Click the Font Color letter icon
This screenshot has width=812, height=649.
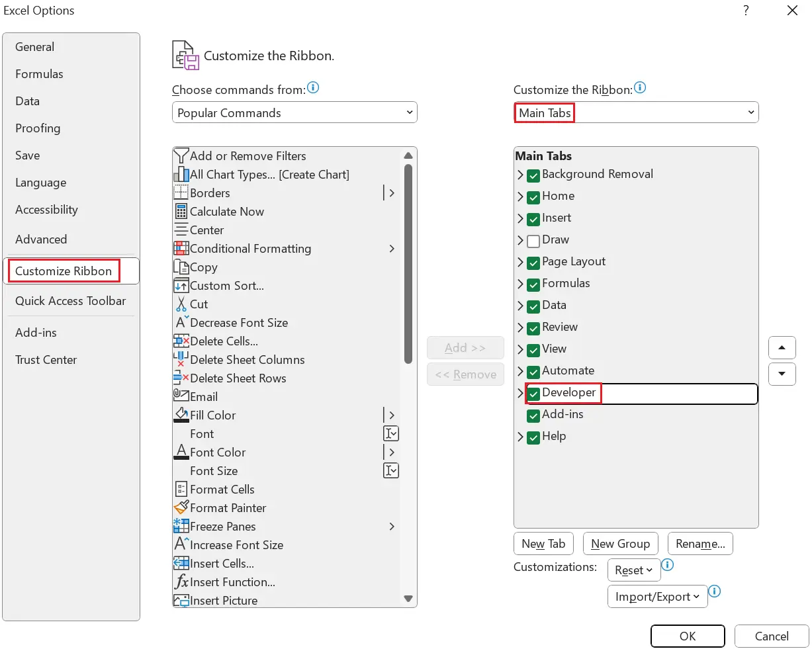pos(181,453)
